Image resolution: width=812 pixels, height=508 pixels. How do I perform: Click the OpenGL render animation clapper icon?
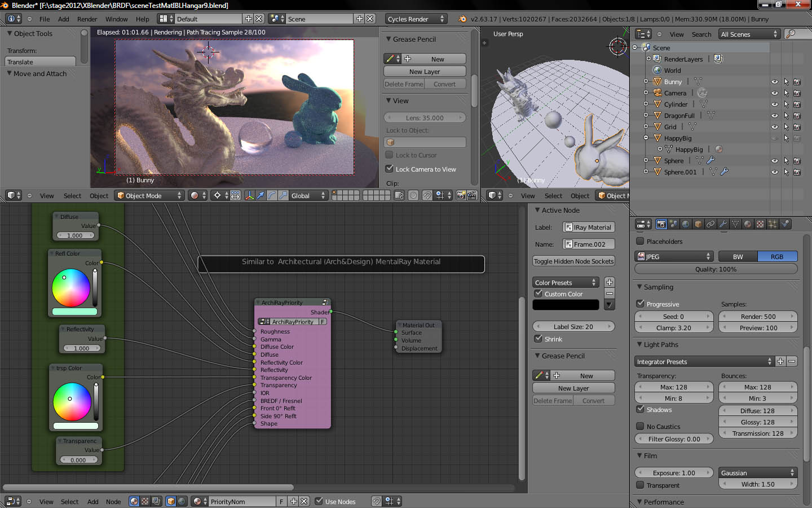(472, 195)
